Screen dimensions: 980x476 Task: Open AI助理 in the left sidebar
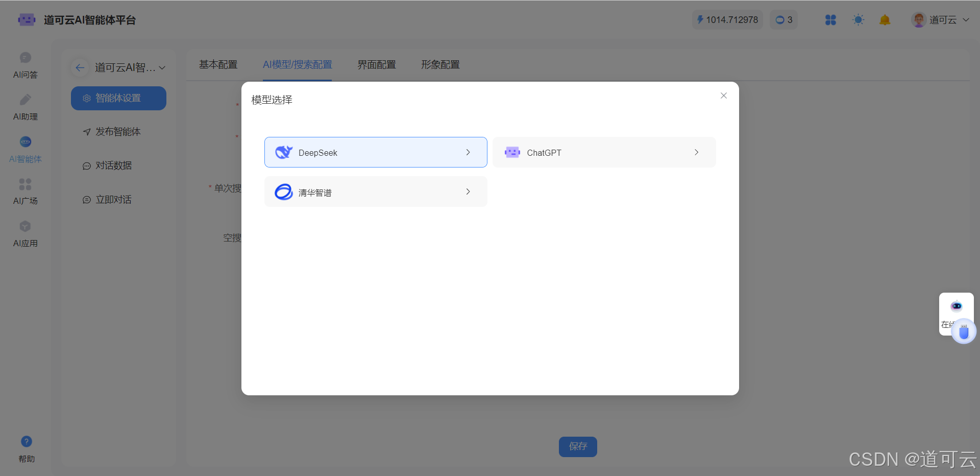pos(26,107)
